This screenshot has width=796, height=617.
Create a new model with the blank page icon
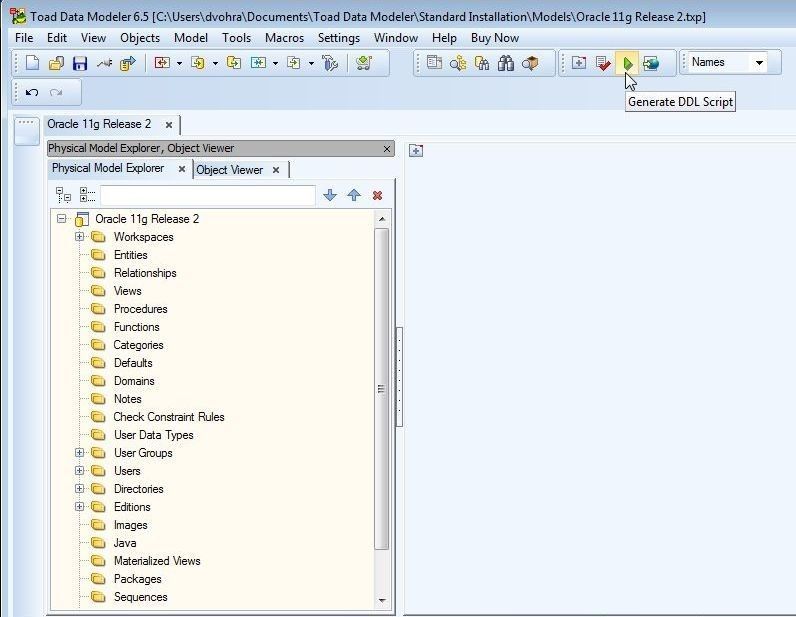32,63
